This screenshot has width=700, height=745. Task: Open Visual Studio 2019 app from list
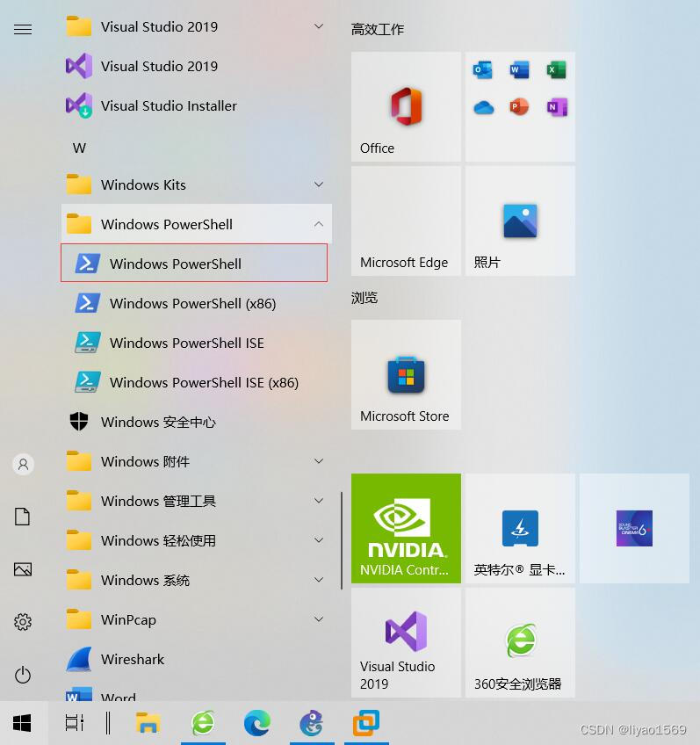197,66
